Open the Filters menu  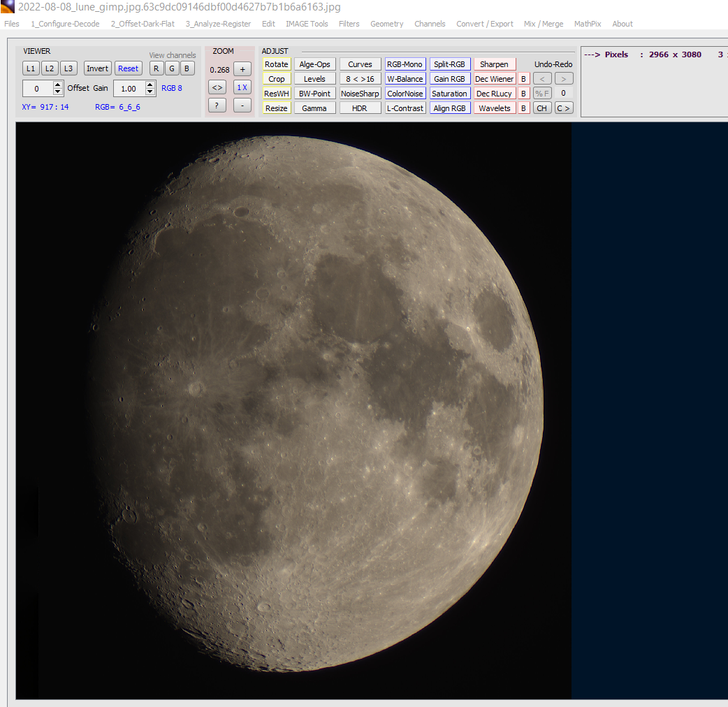tap(349, 24)
